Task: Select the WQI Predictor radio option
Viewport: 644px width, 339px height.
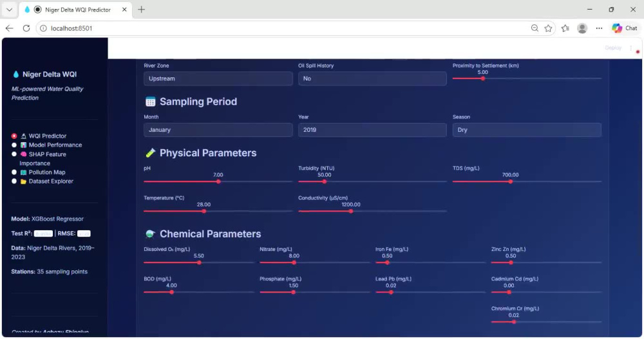Action: pyautogui.click(x=14, y=136)
